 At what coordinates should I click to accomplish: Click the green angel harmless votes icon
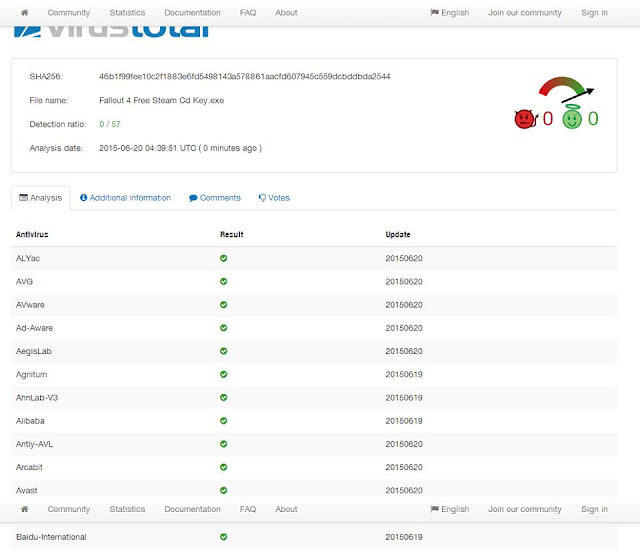(572, 117)
